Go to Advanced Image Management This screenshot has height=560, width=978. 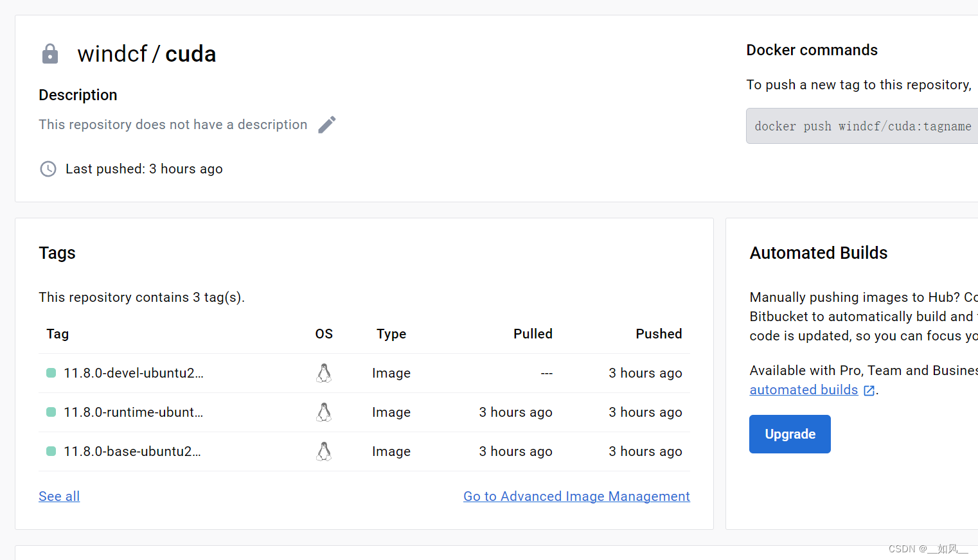576,496
